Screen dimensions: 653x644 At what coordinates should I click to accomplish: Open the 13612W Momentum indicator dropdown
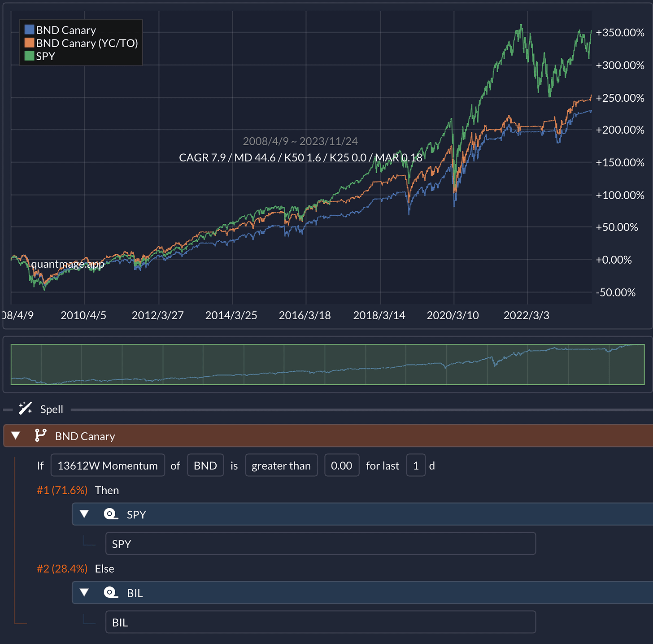pyautogui.click(x=108, y=465)
